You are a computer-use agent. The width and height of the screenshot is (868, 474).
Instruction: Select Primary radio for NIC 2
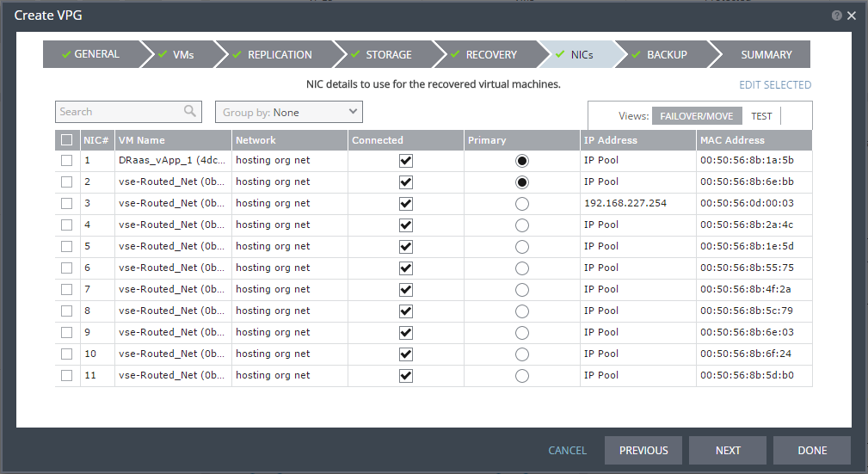(x=521, y=182)
